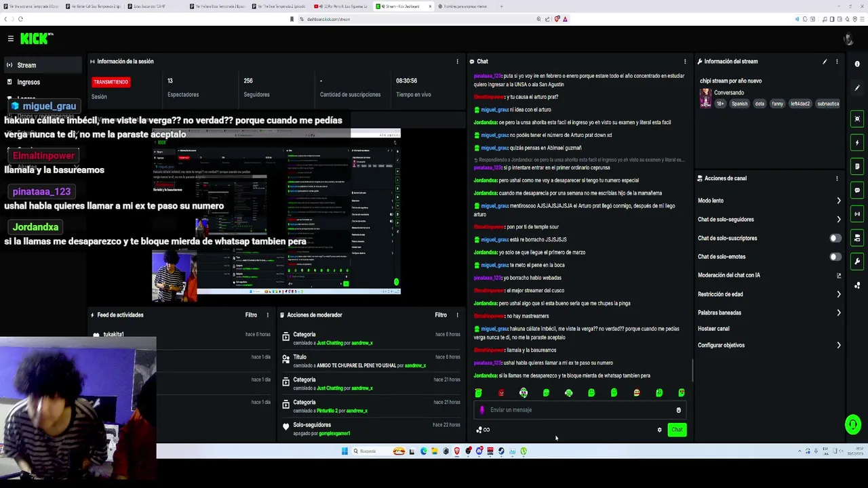This screenshot has height=488, width=868.
Task: Toggle Chat de solo-suscriptores switch
Action: point(835,238)
